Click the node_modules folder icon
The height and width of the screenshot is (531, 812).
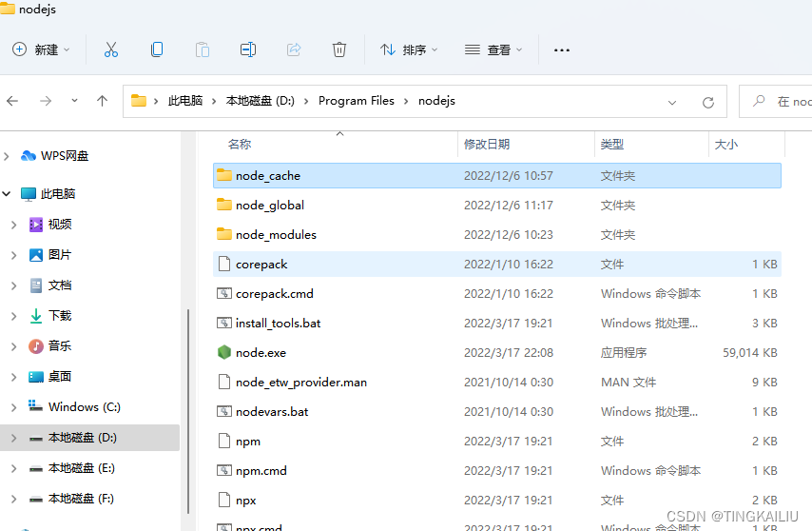pos(223,234)
